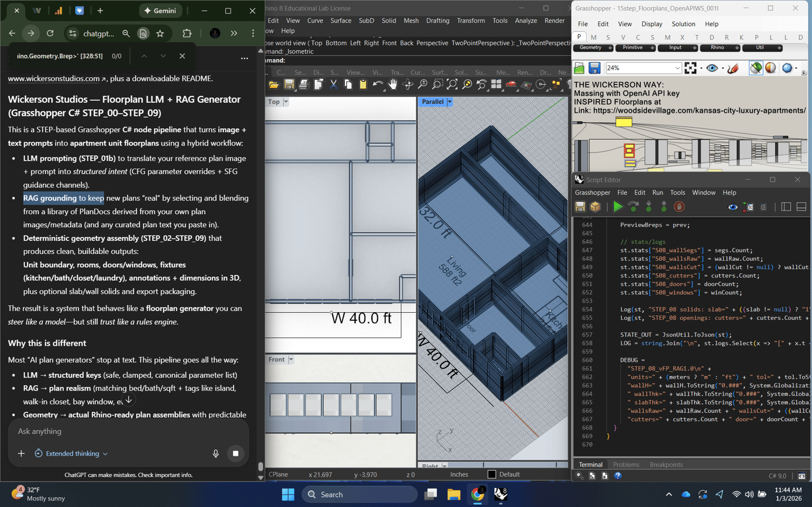Click the Gemini button in Chrome

click(x=160, y=11)
